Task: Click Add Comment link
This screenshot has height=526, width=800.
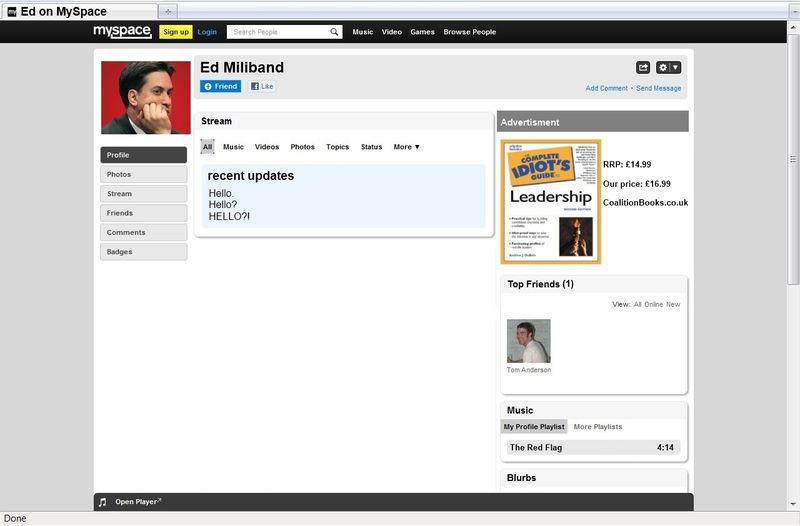Action: [x=607, y=88]
